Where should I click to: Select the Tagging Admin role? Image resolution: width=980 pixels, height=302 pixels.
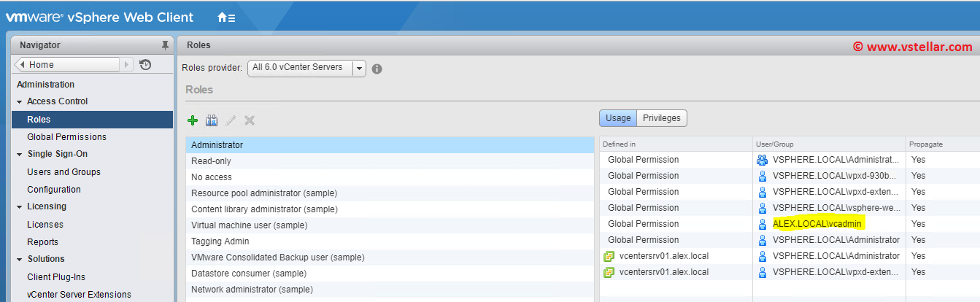220,241
